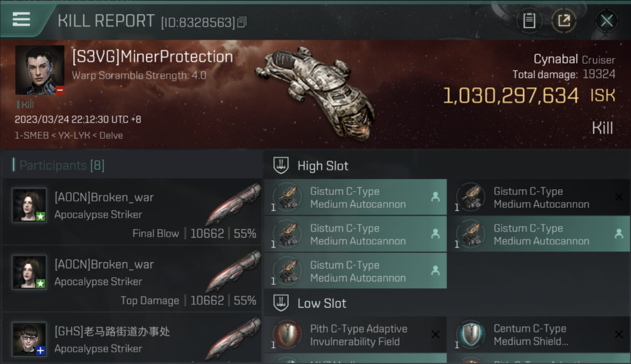Open the 老马路街道办事处 participant entry
Image resolution: width=631 pixels, height=364 pixels.
point(132,339)
